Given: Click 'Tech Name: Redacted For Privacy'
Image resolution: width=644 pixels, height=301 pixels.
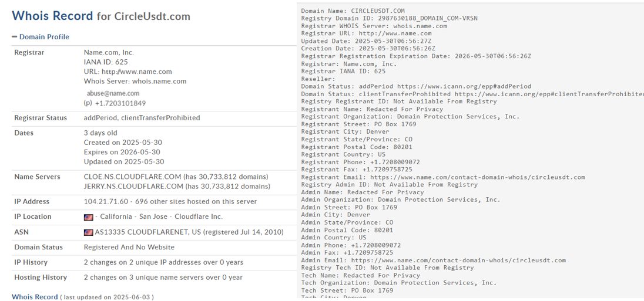Looking at the screenshot, I should (361, 276).
